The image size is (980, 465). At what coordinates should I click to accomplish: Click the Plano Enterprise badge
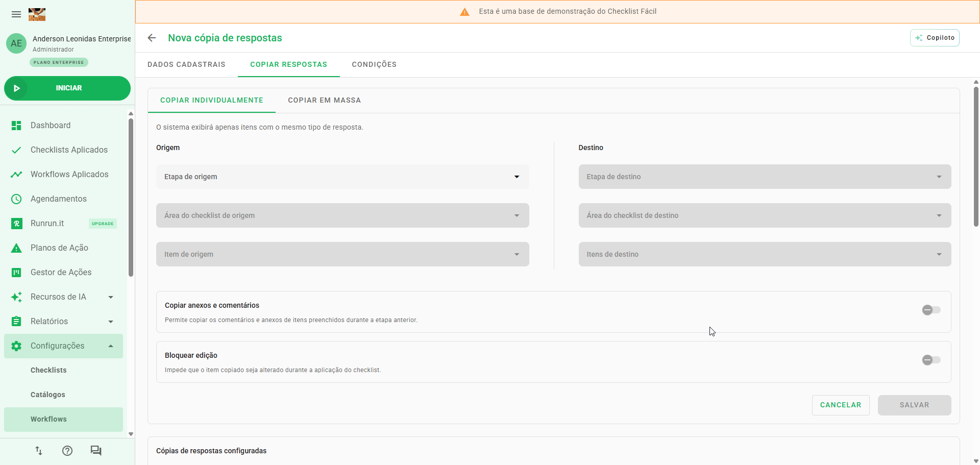pos(59,62)
